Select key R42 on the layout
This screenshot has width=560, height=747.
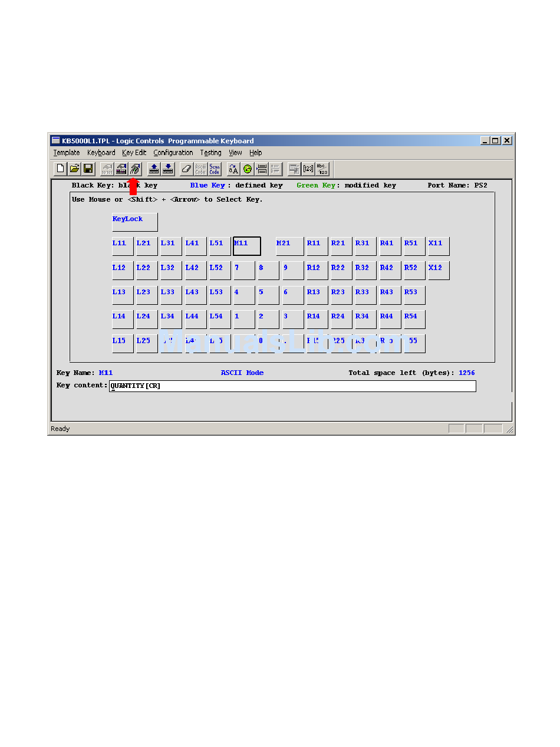click(390, 271)
